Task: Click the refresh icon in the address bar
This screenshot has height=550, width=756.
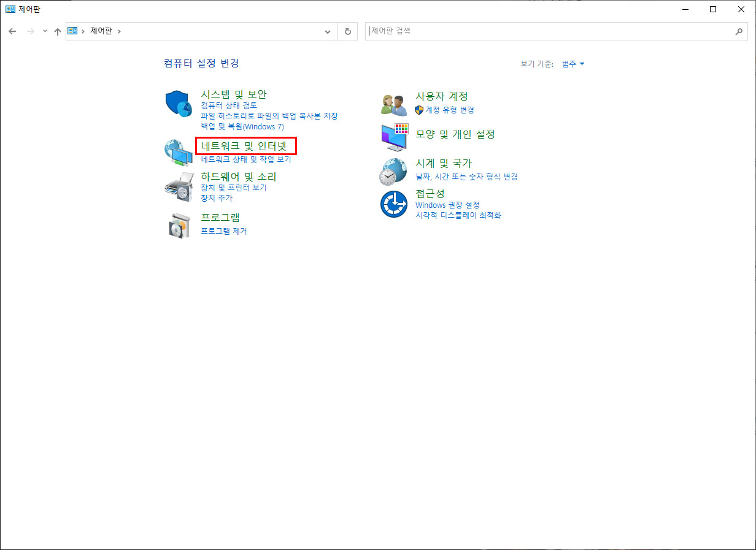Action: tap(347, 31)
